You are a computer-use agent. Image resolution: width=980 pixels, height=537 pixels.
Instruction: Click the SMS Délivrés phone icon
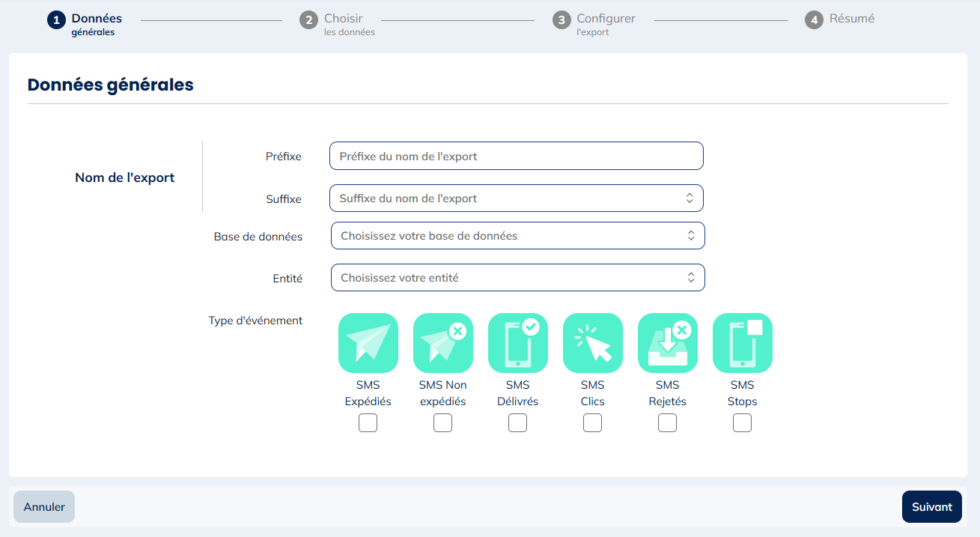[517, 343]
